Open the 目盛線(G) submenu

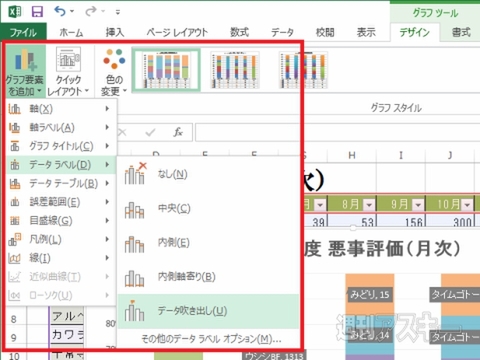pyautogui.click(x=61, y=221)
